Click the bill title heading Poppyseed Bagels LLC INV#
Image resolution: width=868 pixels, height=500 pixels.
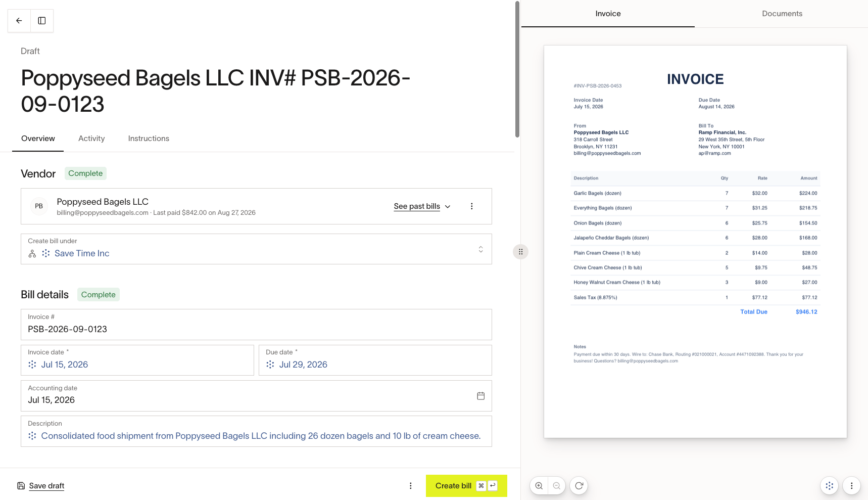(215, 91)
